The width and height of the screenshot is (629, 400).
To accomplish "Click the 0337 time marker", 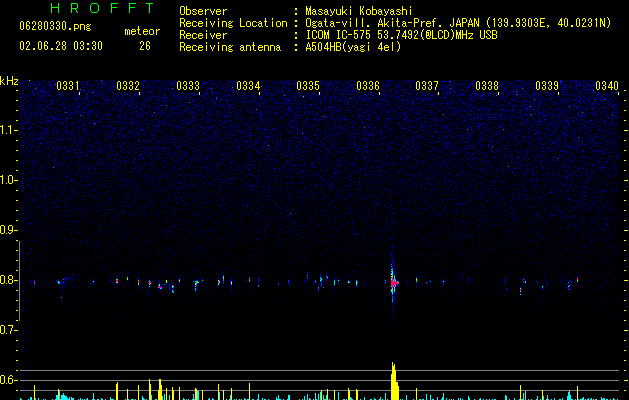I will 427,86.
